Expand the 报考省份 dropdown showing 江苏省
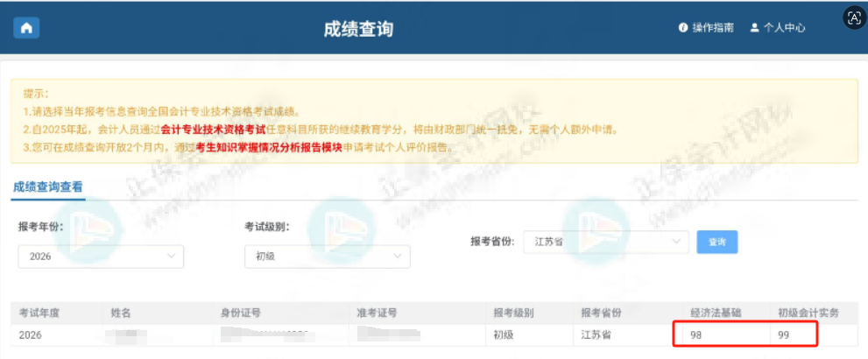The width and height of the screenshot is (868, 359). pyautogui.click(x=606, y=242)
